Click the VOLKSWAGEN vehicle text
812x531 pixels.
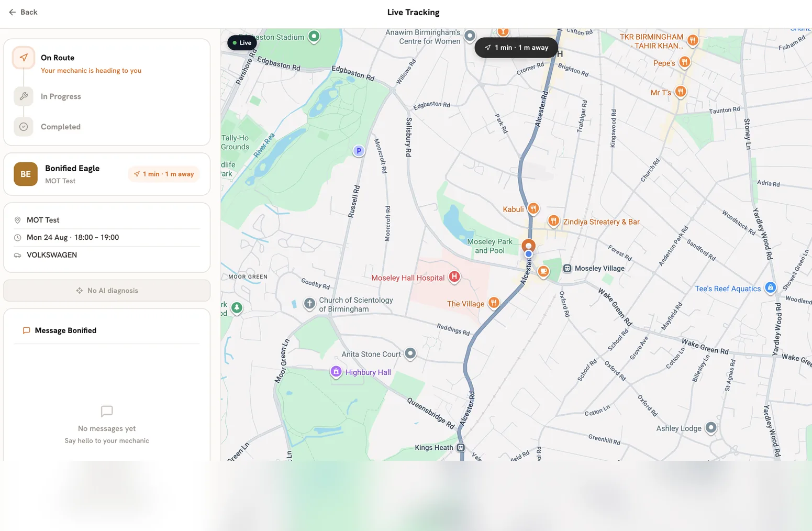pos(52,255)
